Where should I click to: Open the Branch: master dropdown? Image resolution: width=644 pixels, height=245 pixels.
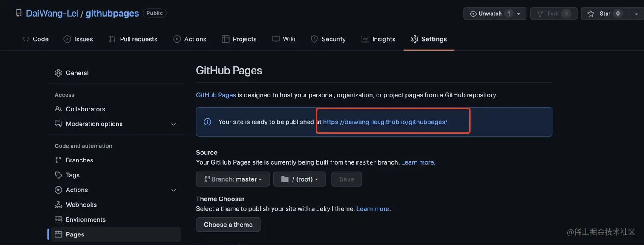click(233, 179)
